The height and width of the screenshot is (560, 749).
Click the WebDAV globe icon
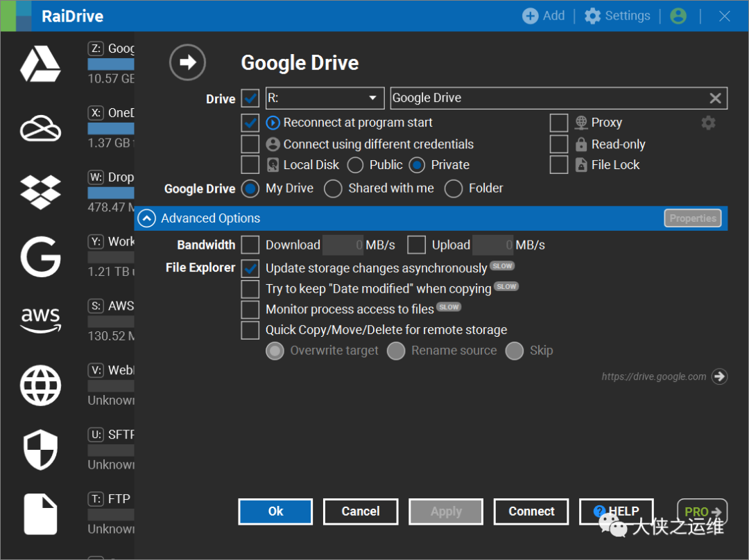pyautogui.click(x=40, y=385)
